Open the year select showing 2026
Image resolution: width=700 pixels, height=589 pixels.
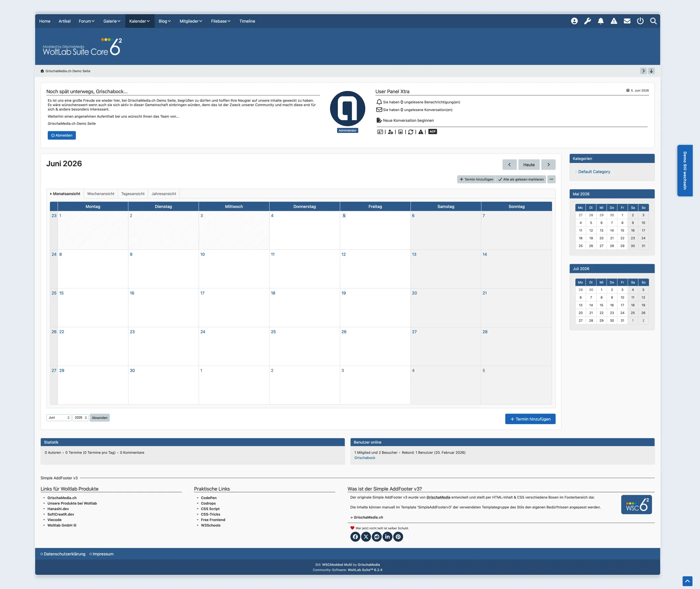point(80,418)
